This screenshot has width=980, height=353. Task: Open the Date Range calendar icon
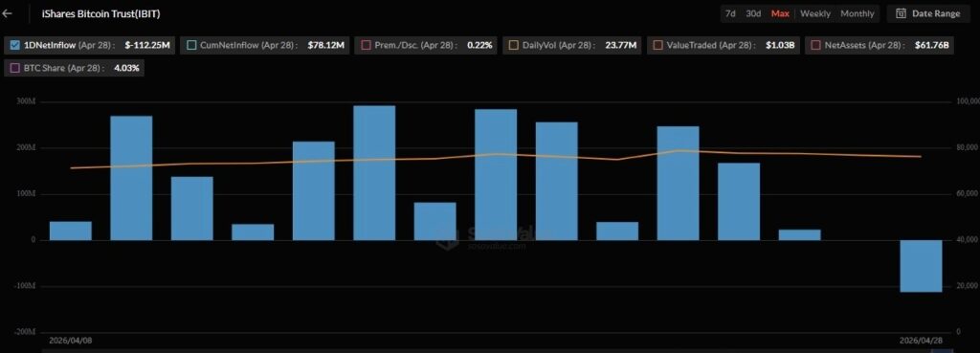[x=901, y=13]
